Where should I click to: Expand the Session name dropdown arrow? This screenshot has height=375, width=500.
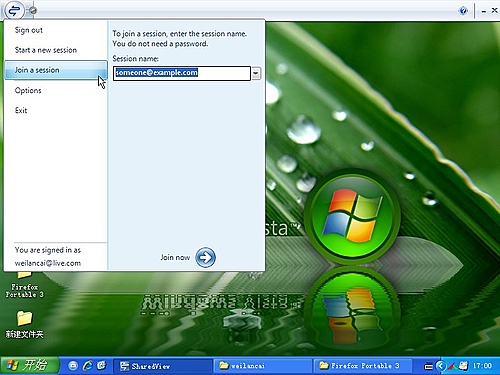[x=256, y=73]
